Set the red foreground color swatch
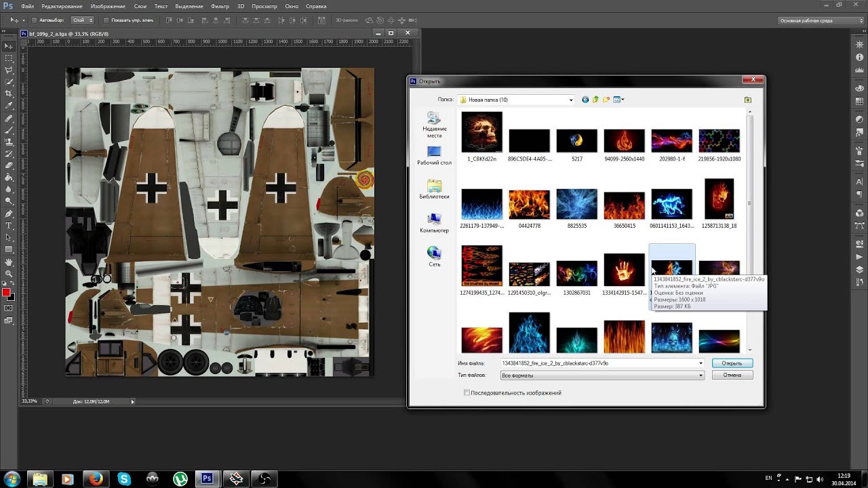Screen dimensions: 868x488 [6, 293]
